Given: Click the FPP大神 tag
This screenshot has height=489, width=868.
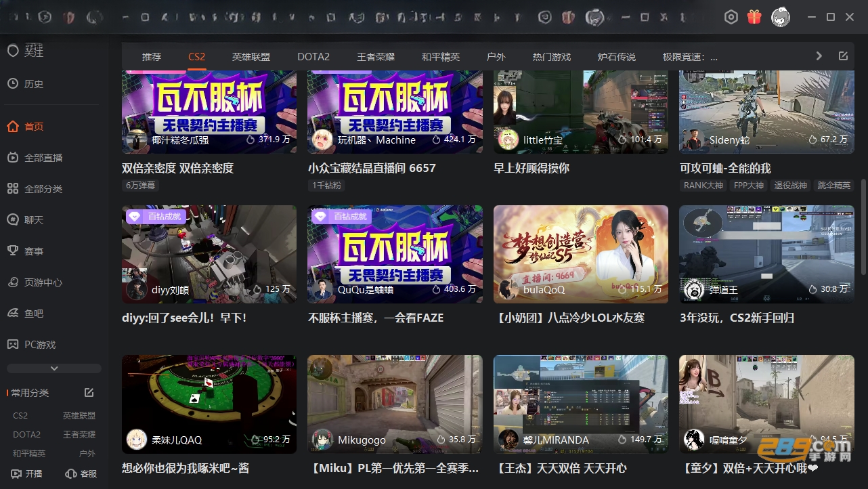Looking at the screenshot, I should click(x=749, y=185).
